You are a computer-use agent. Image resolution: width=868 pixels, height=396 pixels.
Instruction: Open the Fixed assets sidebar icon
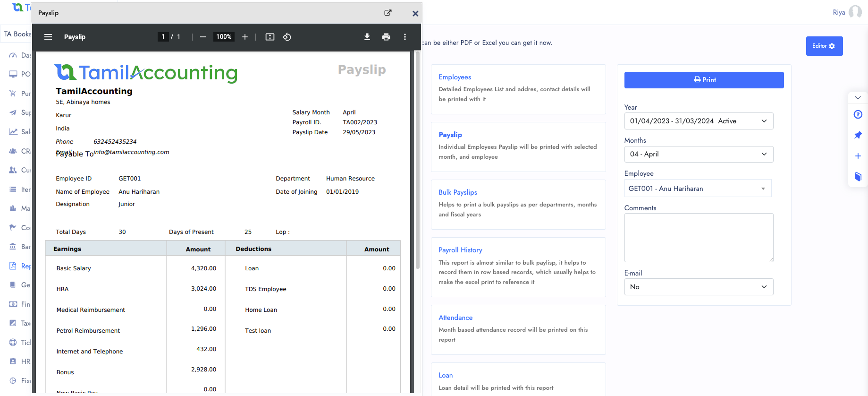[x=13, y=381]
